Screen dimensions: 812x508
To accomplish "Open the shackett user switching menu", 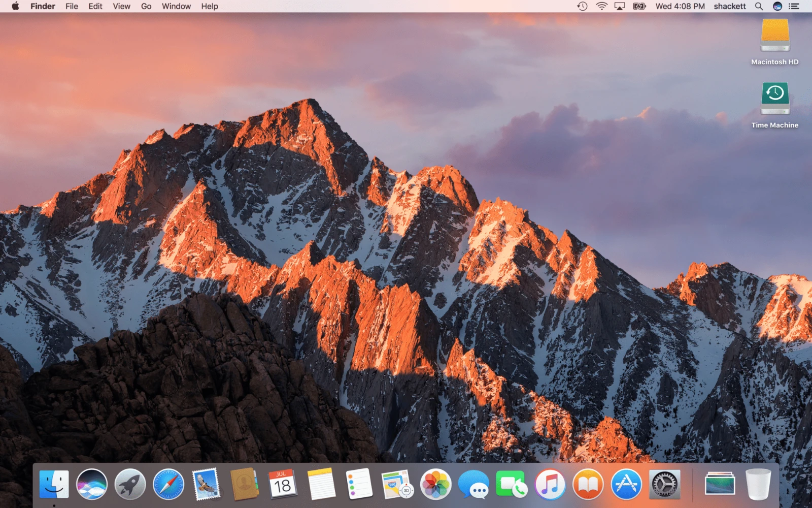I will point(730,6).
